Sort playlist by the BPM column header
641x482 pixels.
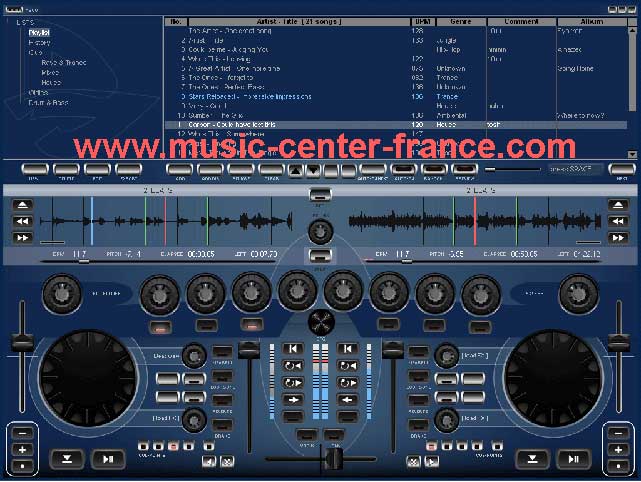[423, 22]
